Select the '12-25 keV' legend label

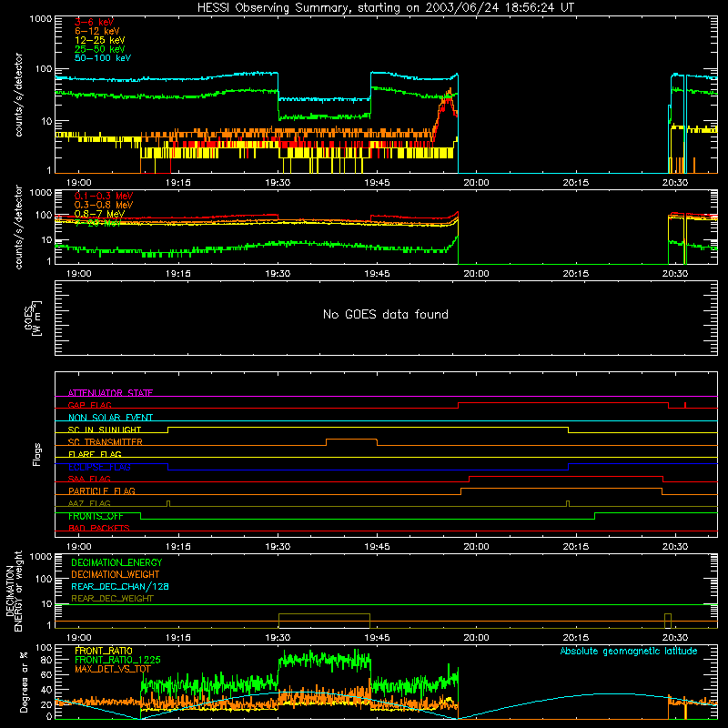(x=100, y=40)
